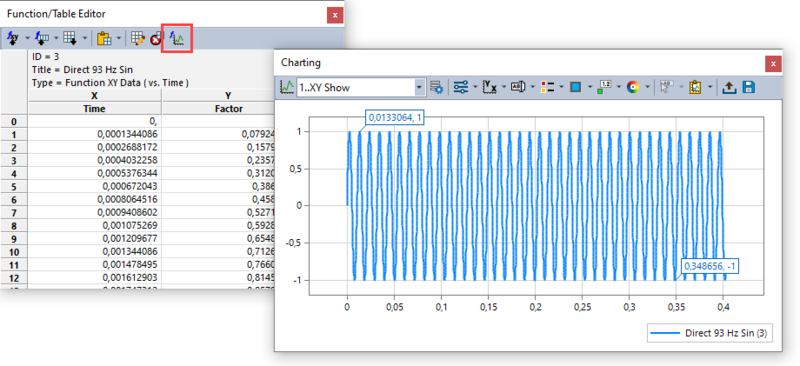Click the Y/X axes icon in Charting

[489, 87]
